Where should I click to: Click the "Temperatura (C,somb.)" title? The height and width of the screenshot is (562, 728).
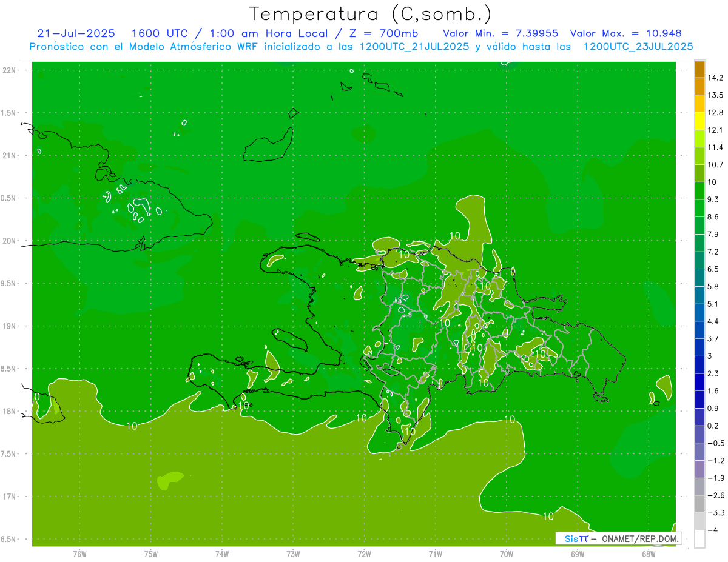(x=370, y=14)
